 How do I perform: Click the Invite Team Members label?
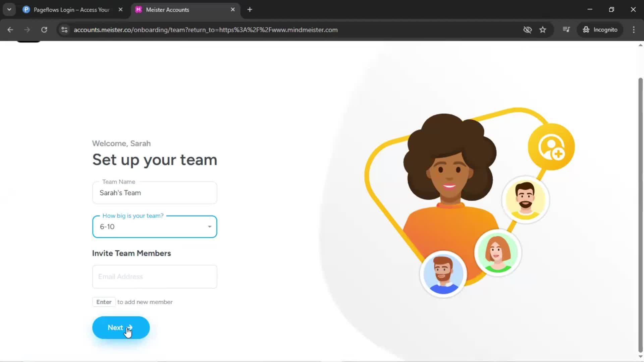tap(131, 253)
